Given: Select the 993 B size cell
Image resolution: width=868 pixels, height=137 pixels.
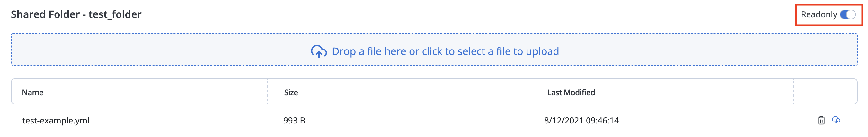Looking at the screenshot, I should pos(294,121).
